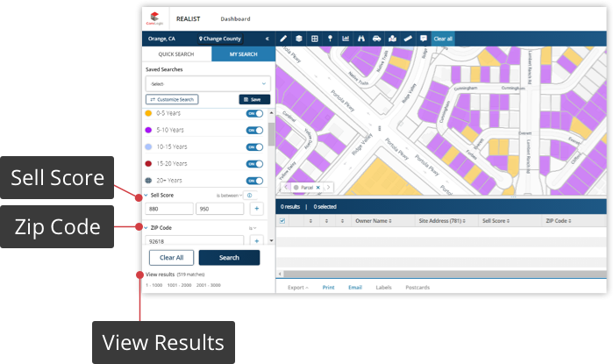614x364 pixels.
Task: Sort results by Site Address column
Action: pos(442,221)
